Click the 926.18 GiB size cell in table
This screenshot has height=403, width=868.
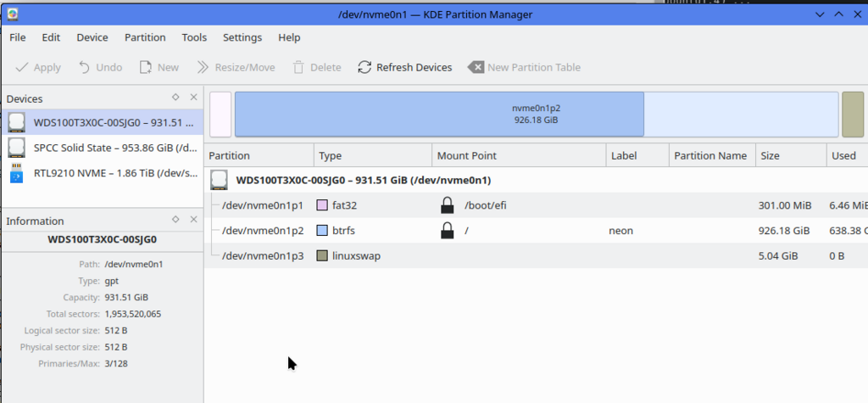(784, 231)
